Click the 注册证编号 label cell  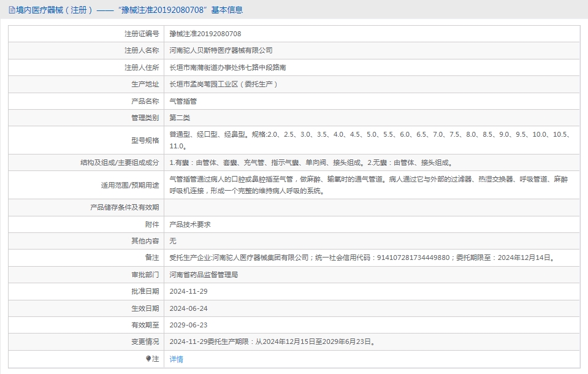(x=142, y=34)
